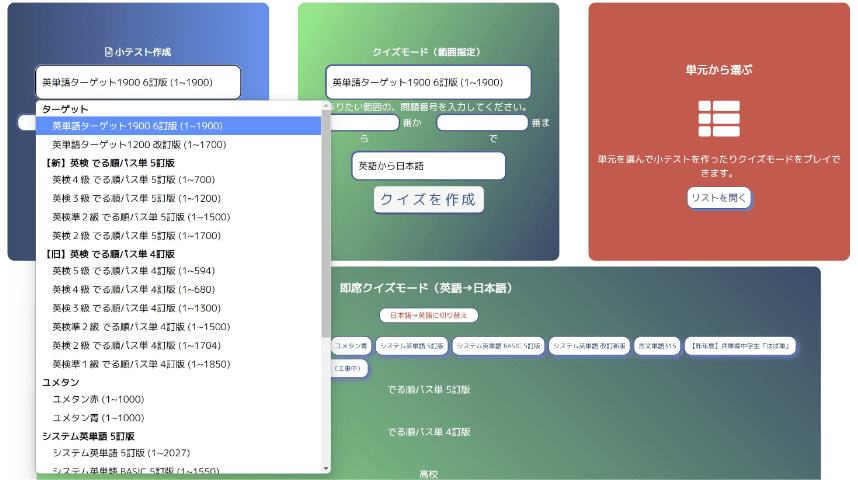Select システム英単語 5訂版 (1~2027) option
Screen dimensions: 858x480
click(x=123, y=453)
